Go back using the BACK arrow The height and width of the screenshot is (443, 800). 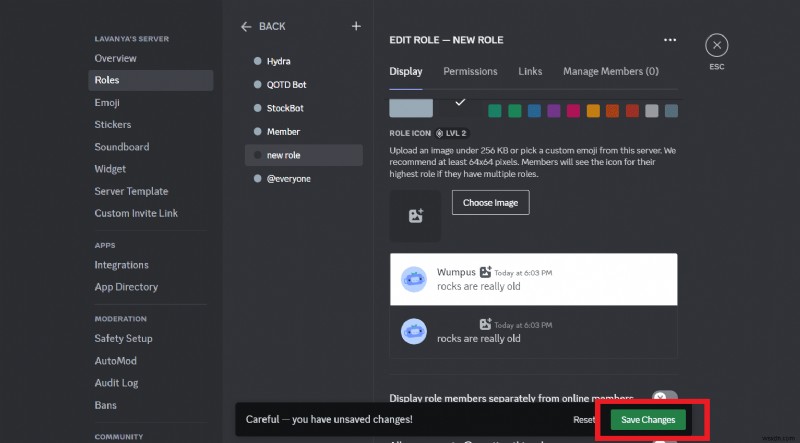(263, 27)
